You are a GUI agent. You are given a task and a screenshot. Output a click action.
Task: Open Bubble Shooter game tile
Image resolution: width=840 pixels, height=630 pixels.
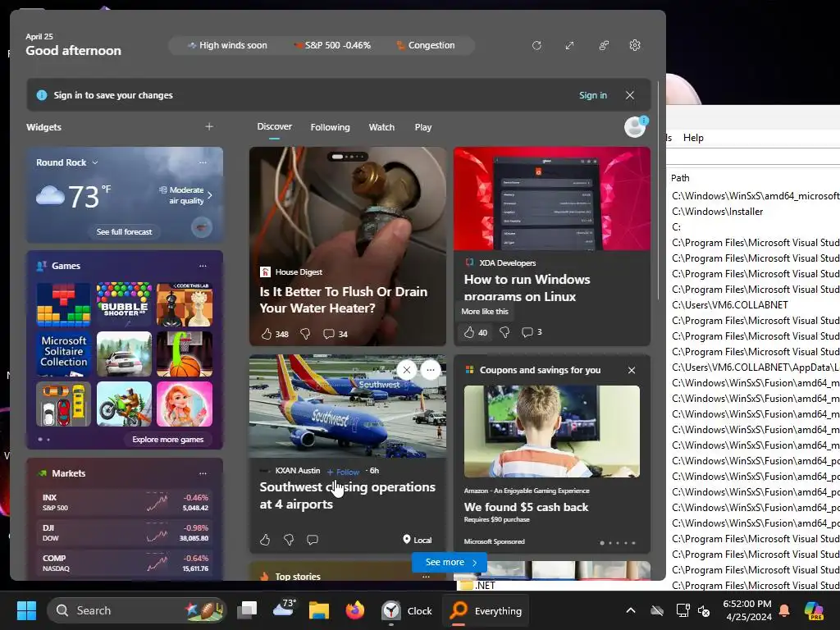pos(124,304)
